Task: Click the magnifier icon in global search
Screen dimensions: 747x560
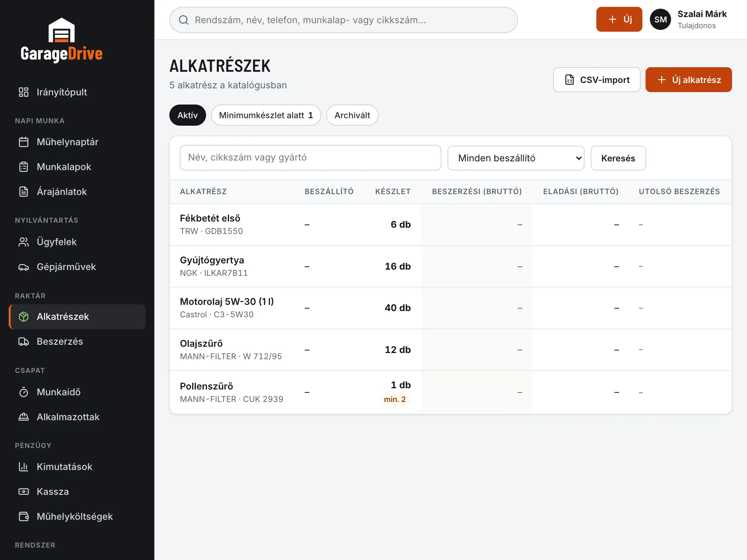Action: (183, 20)
